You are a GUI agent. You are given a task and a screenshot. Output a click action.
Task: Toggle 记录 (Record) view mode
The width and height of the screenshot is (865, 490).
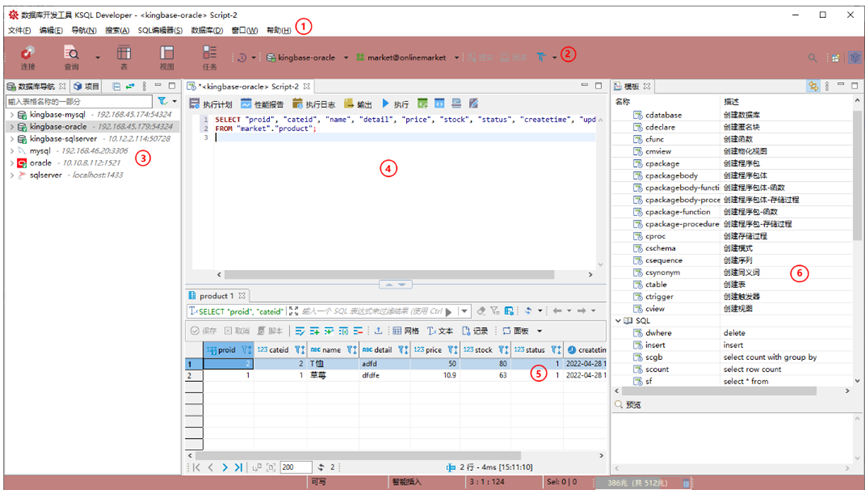[475, 330]
